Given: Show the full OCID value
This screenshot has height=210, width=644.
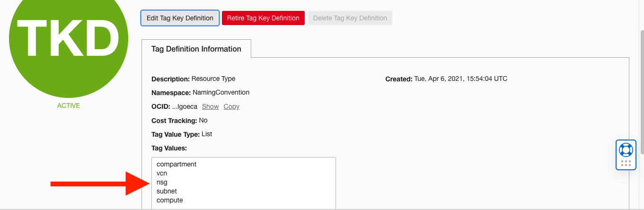Looking at the screenshot, I should [x=211, y=106].
